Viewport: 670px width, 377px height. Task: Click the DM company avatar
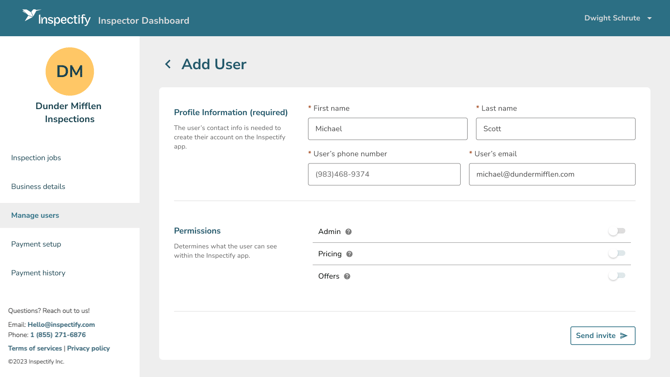[x=70, y=71]
